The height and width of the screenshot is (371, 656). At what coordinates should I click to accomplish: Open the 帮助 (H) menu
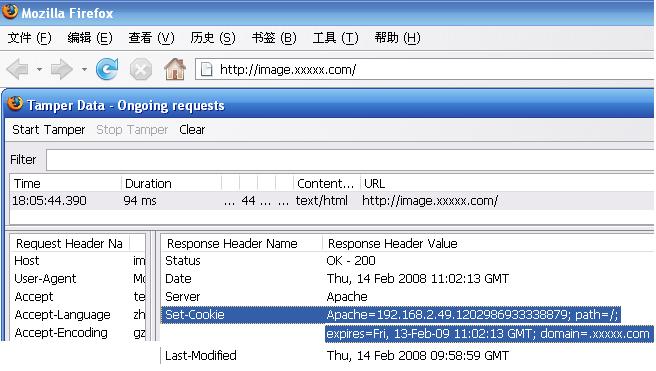pyautogui.click(x=397, y=38)
